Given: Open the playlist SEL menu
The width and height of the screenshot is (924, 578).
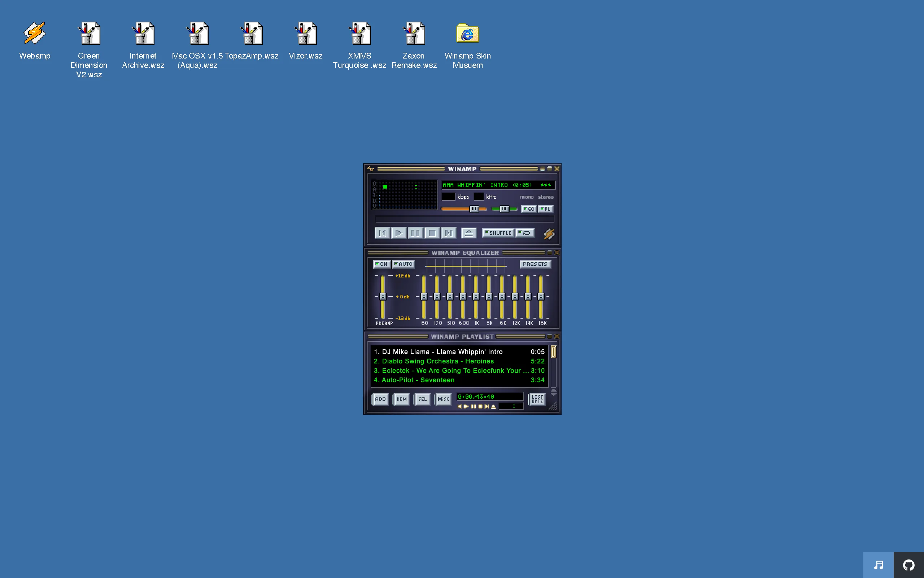Looking at the screenshot, I should coord(422,399).
